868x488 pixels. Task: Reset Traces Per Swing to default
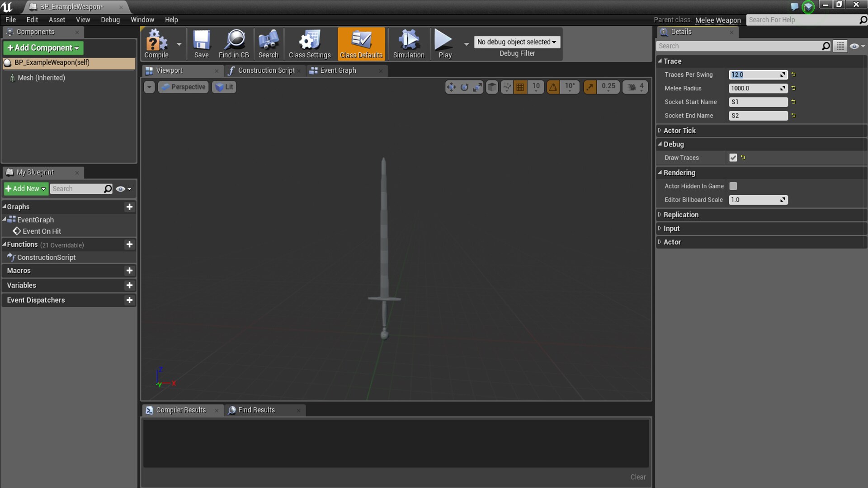[x=793, y=75]
